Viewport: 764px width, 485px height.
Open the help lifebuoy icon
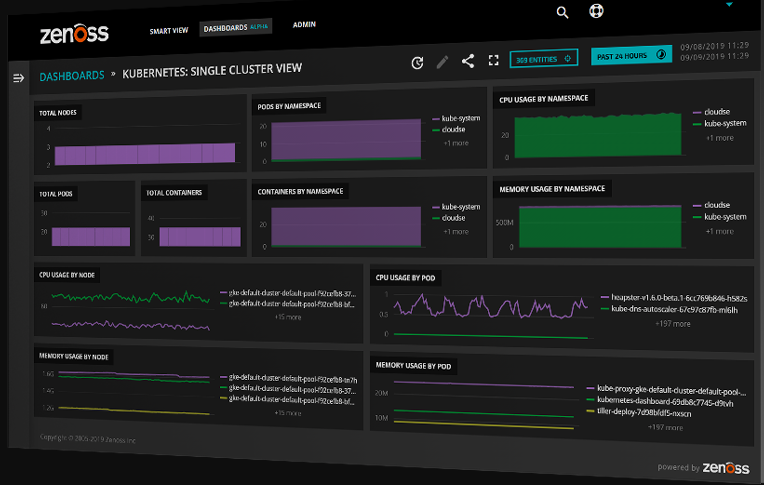(x=597, y=12)
